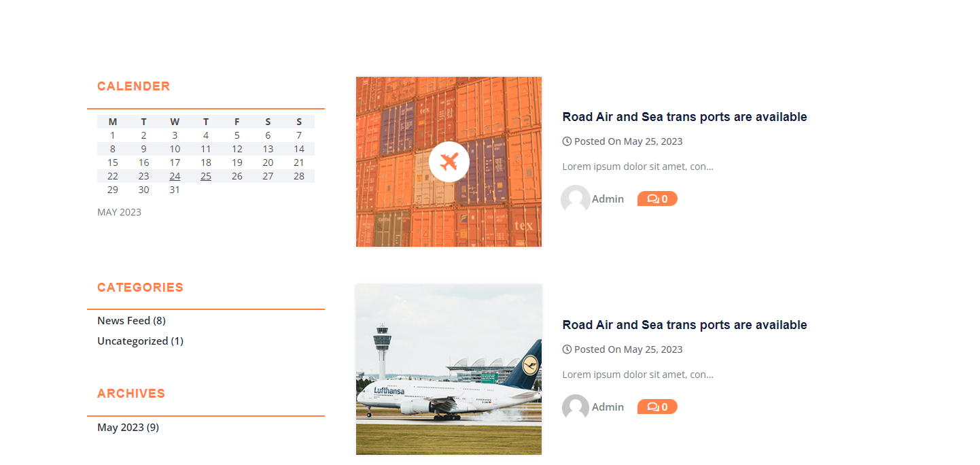Click the second post's orange comment count badge
Screen dimensions: 980x465
657,407
